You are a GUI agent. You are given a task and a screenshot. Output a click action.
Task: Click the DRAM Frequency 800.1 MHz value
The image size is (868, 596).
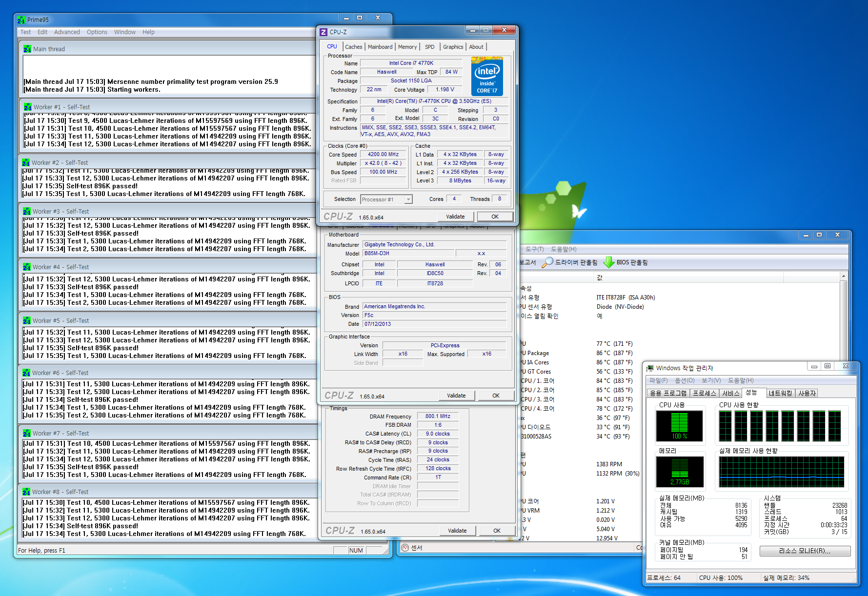tap(438, 416)
